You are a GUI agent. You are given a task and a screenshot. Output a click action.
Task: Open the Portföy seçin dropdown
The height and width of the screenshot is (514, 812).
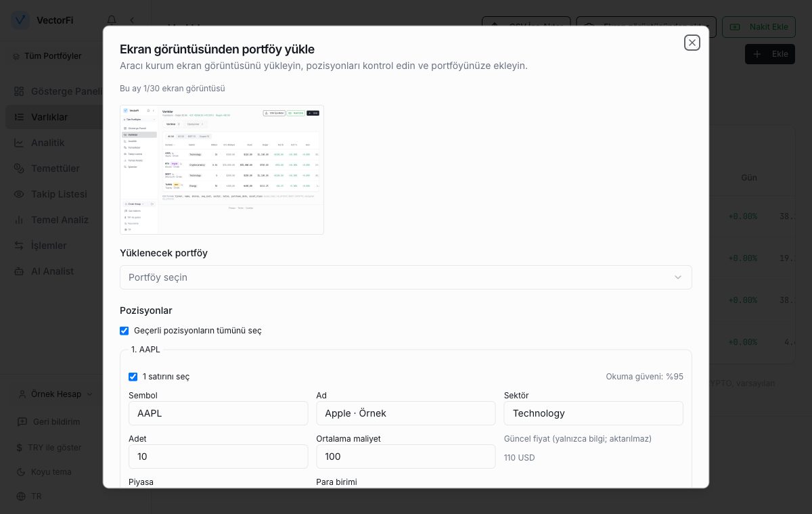coord(406,277)
